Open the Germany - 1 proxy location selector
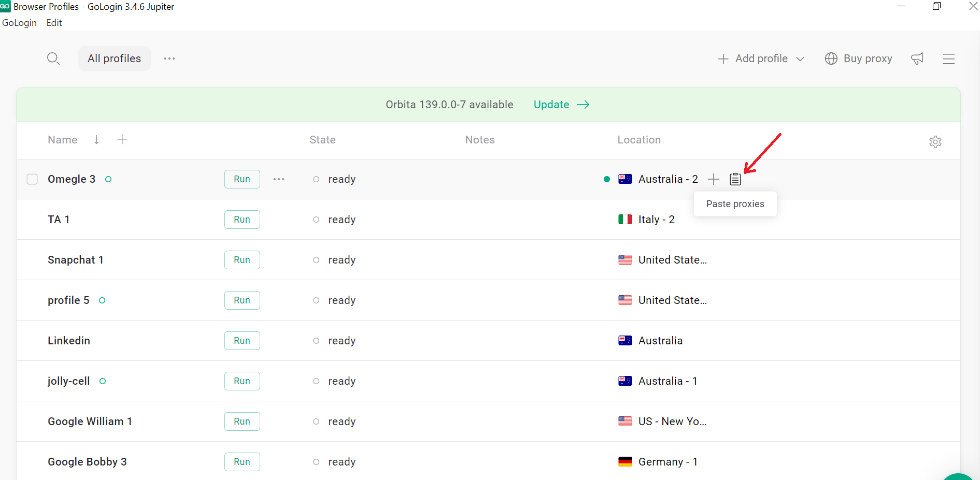Screen dimensions: 980x480 [667, 462]
